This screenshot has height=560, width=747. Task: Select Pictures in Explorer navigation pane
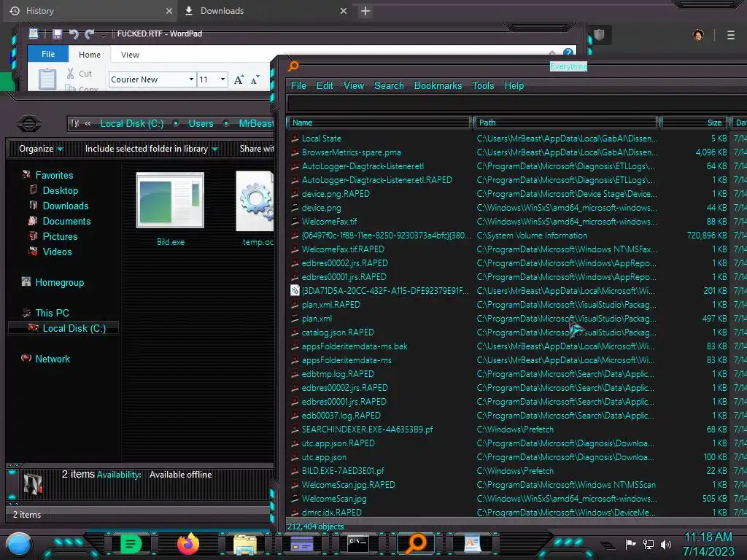[60, 236]
